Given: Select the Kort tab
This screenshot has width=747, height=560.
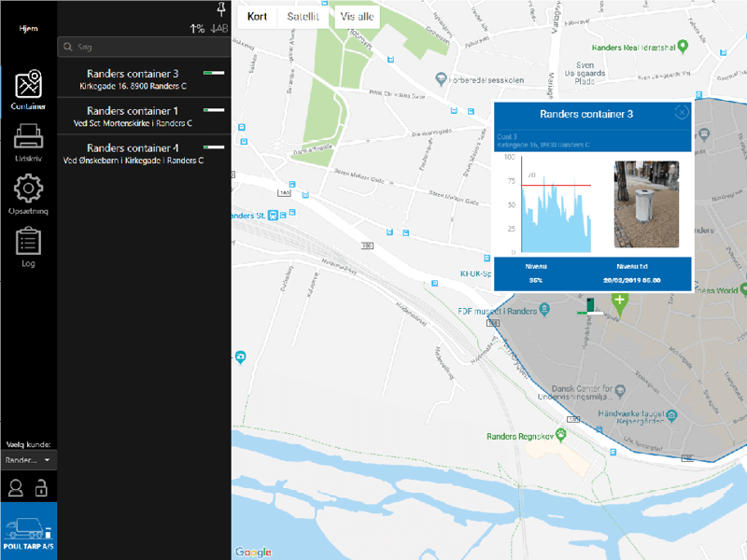Looking at the screenshot, I should click(x=257, y=16).
